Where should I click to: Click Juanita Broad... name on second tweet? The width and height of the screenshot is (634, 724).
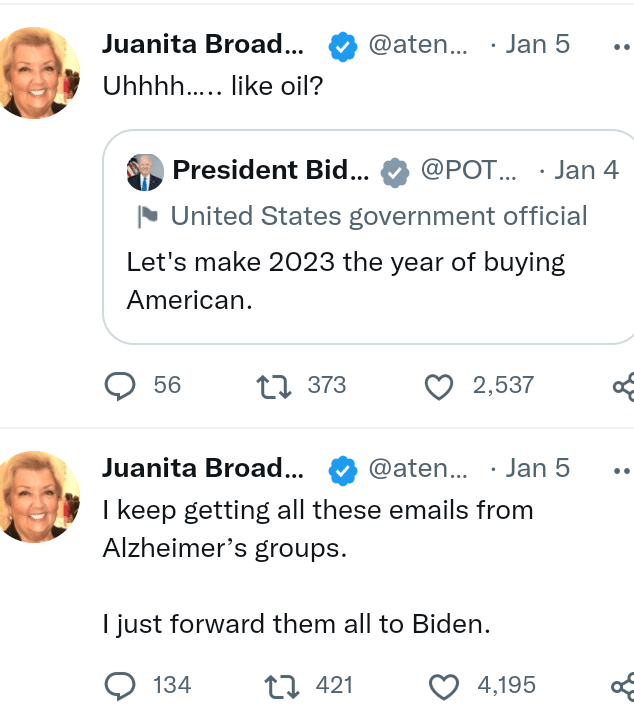tap(203, 467)
